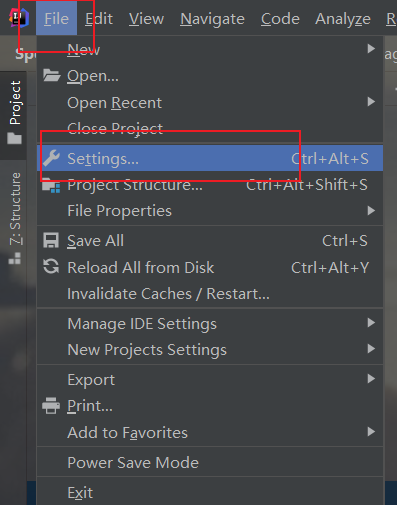
Task: Click the floppy disk Save All icon
Action: [x=51, y=240]
